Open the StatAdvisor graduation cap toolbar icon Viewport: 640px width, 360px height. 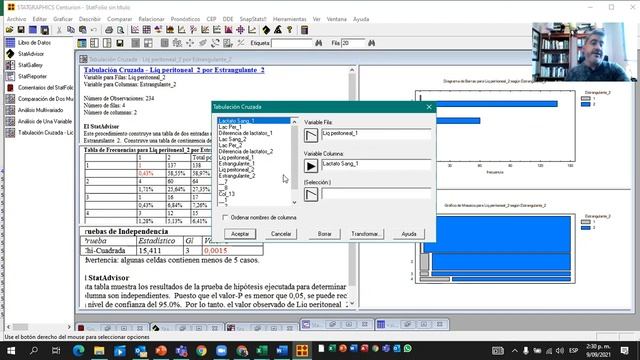266,30
